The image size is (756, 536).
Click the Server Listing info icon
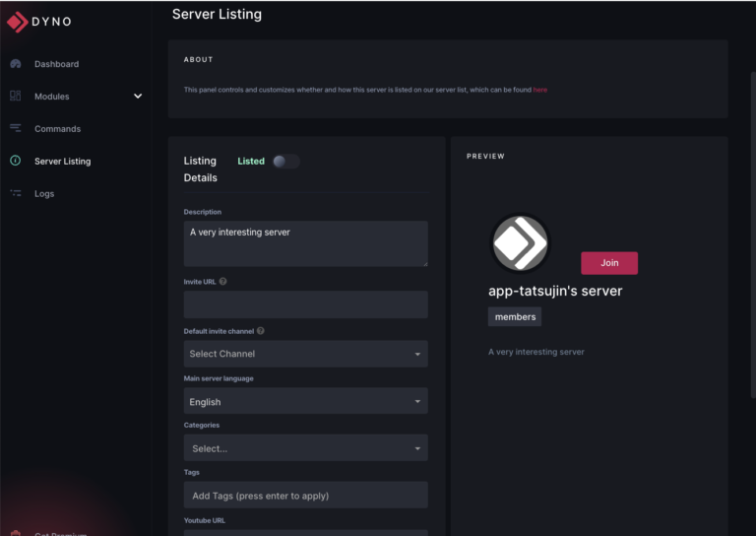[x=15, y=162]
